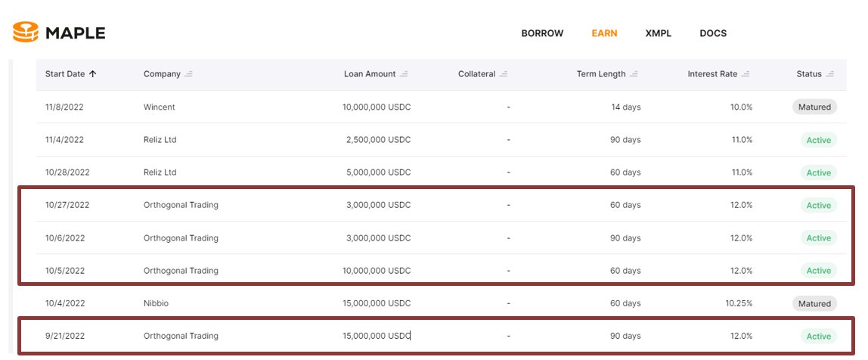Click the Active badge for 10/5/2022 loan
The height and width of the screenshot is (360, 868).
coord(819,271)
